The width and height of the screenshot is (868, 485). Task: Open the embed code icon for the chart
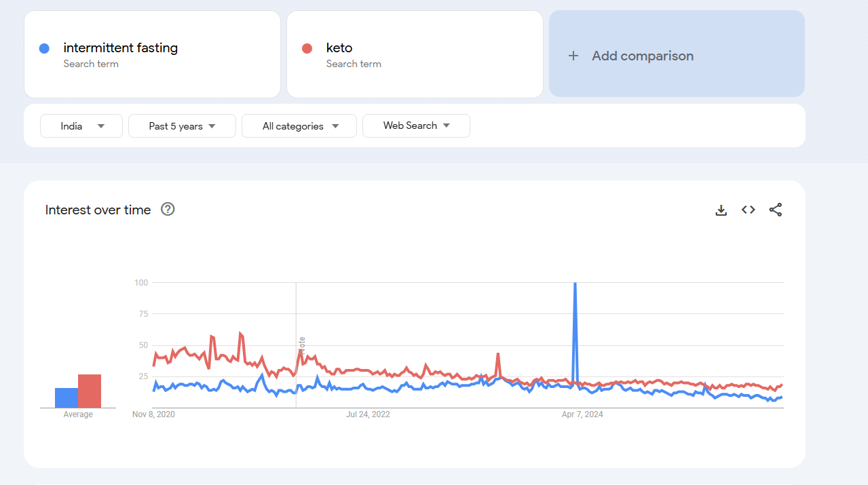748,210
